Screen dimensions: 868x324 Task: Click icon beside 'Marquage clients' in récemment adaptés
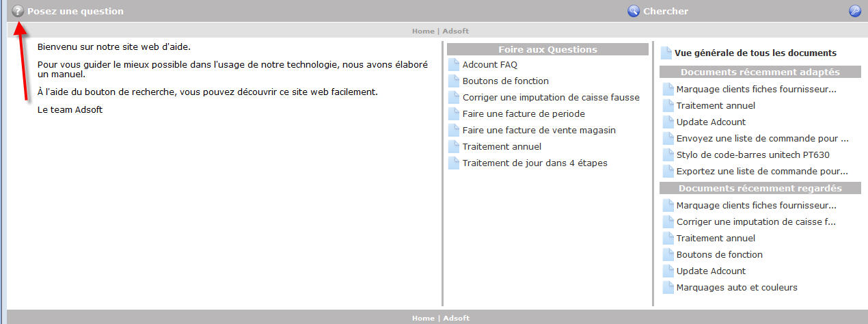(x=668, y=90)
